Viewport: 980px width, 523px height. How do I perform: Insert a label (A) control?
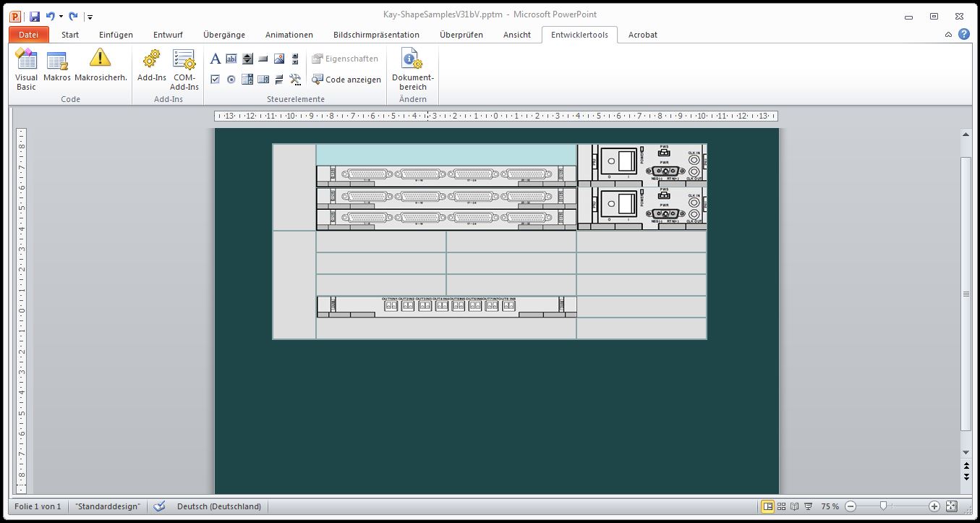click(216, 59)
